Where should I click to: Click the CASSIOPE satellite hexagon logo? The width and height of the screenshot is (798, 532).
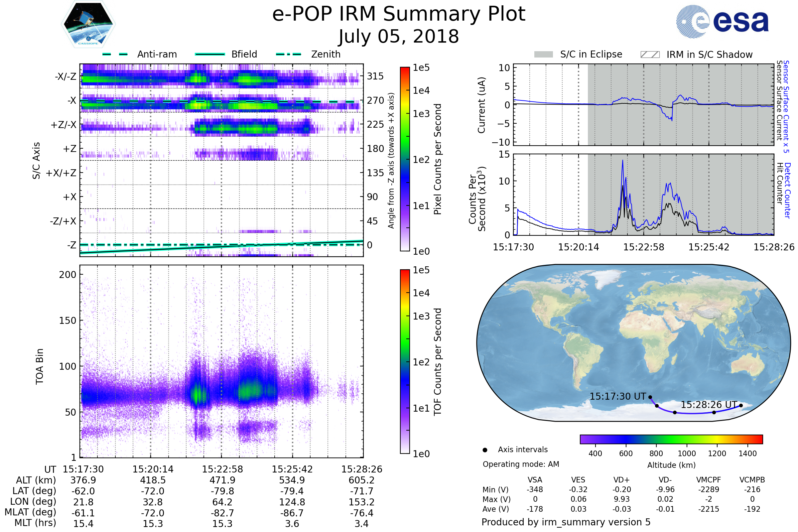[x=88, y=24]
